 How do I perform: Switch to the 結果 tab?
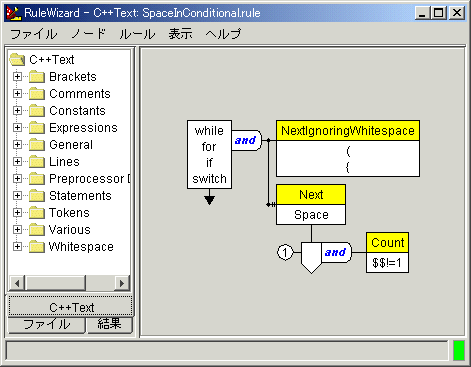[110, 324]
